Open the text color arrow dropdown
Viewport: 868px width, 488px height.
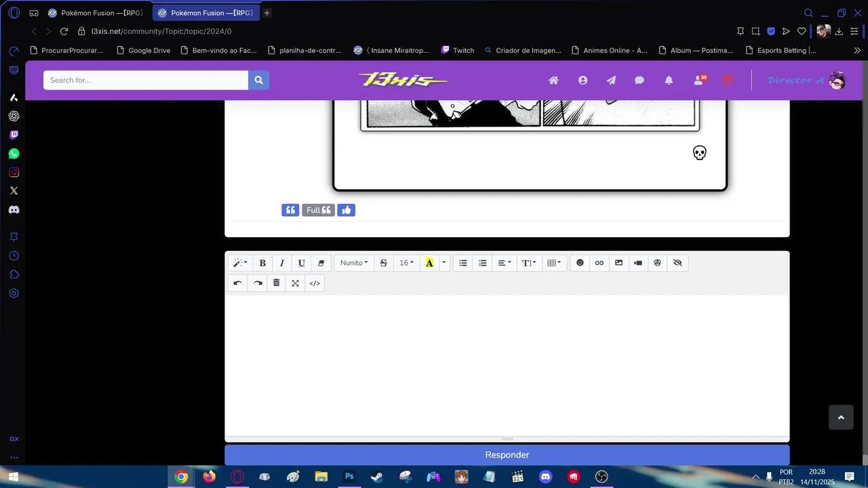pos(444,263)
